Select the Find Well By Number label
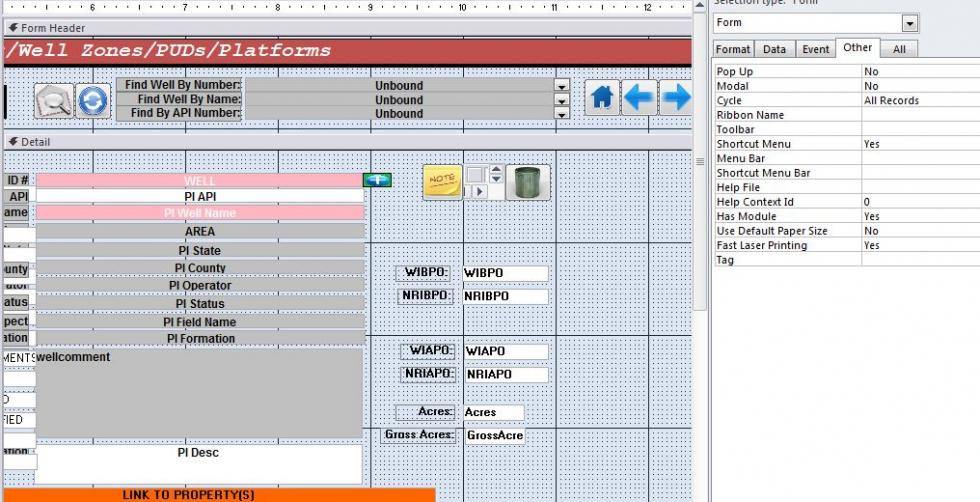Screen dimensions: 980x502 [x=179, y=85]
